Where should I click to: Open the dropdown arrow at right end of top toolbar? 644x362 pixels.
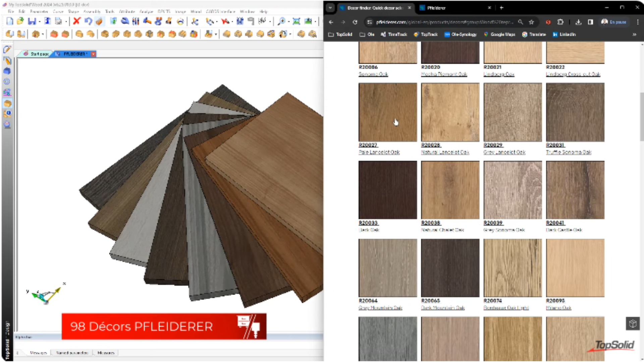tap(315, 21)
